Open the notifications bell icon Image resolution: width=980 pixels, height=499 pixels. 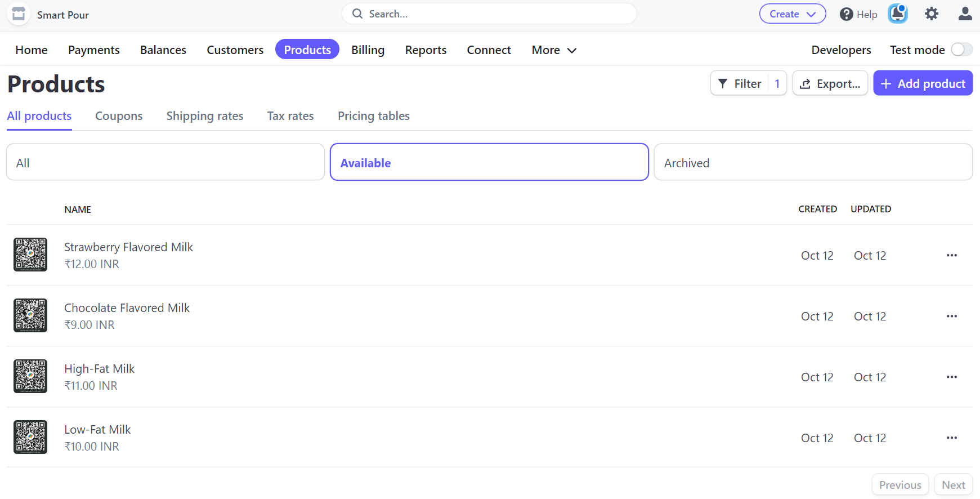(x=897, y=14)
